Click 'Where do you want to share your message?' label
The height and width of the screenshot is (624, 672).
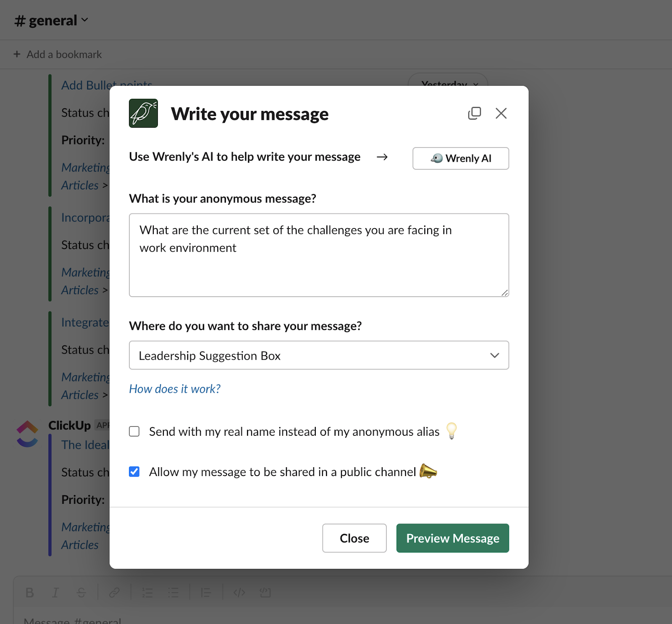(x=245, y=326)
